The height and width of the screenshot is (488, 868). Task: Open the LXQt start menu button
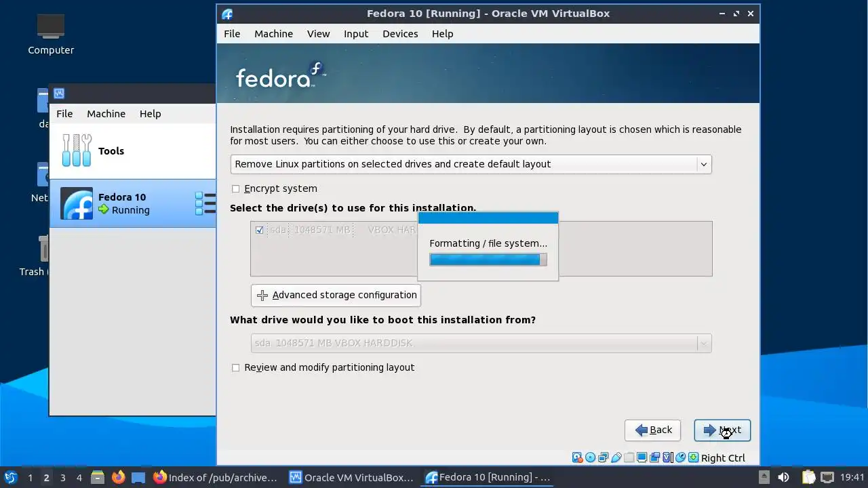pyautogui.click(x=10, y=477)
